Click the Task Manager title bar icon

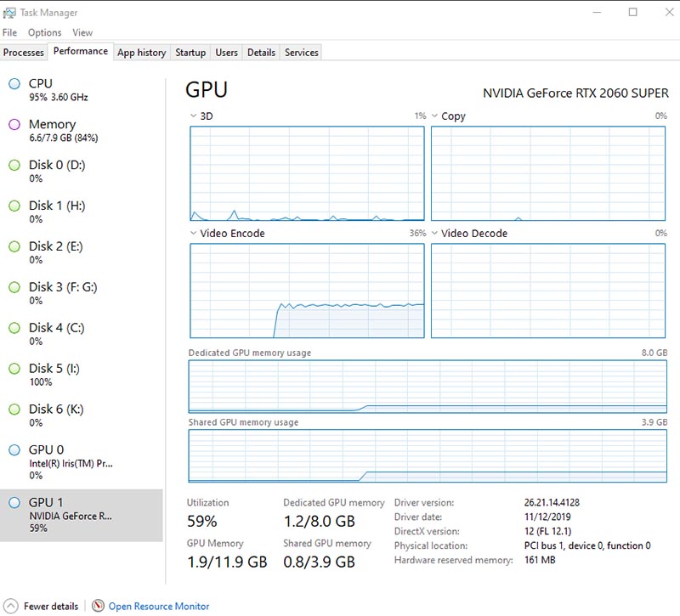9,13
